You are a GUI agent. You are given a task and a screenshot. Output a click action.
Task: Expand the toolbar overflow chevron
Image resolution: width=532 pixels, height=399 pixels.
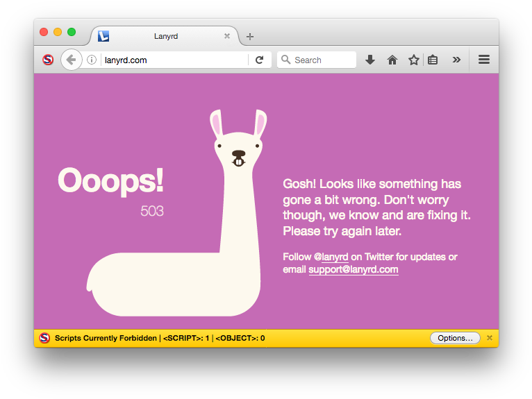456,60
